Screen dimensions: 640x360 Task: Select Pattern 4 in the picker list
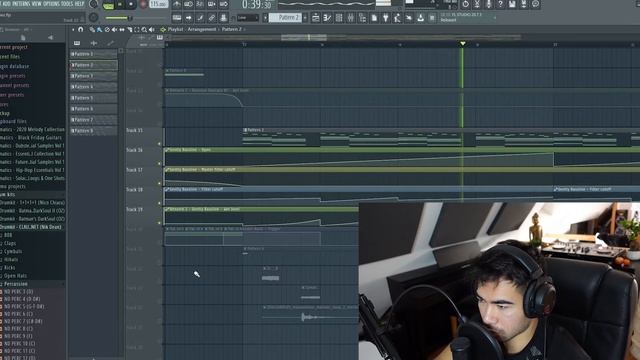93,87
